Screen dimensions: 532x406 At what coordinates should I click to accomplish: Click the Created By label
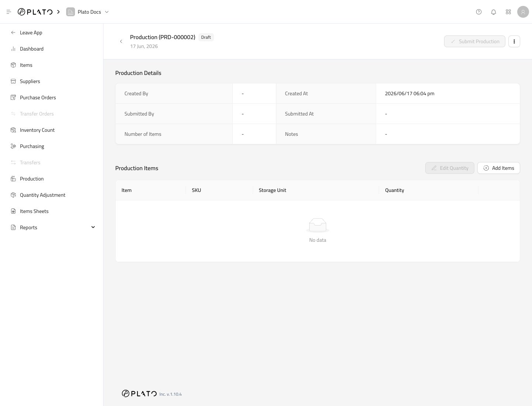pos(136,93)
